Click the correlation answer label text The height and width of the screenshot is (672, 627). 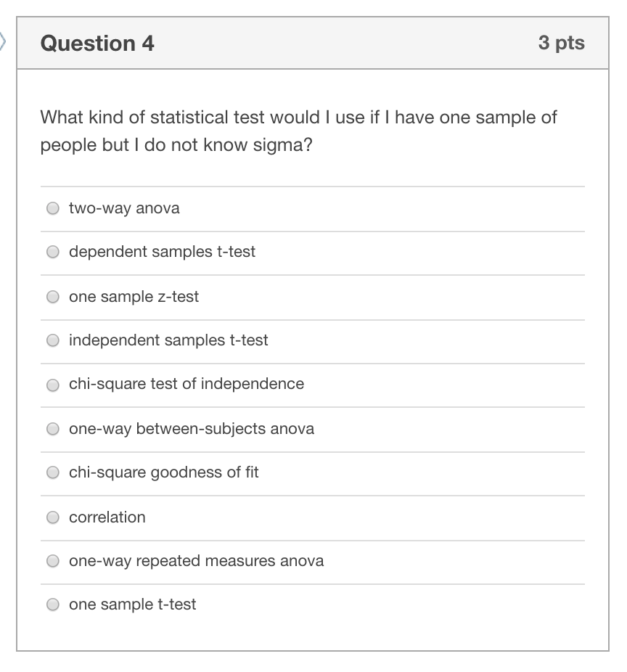[107, 517]
